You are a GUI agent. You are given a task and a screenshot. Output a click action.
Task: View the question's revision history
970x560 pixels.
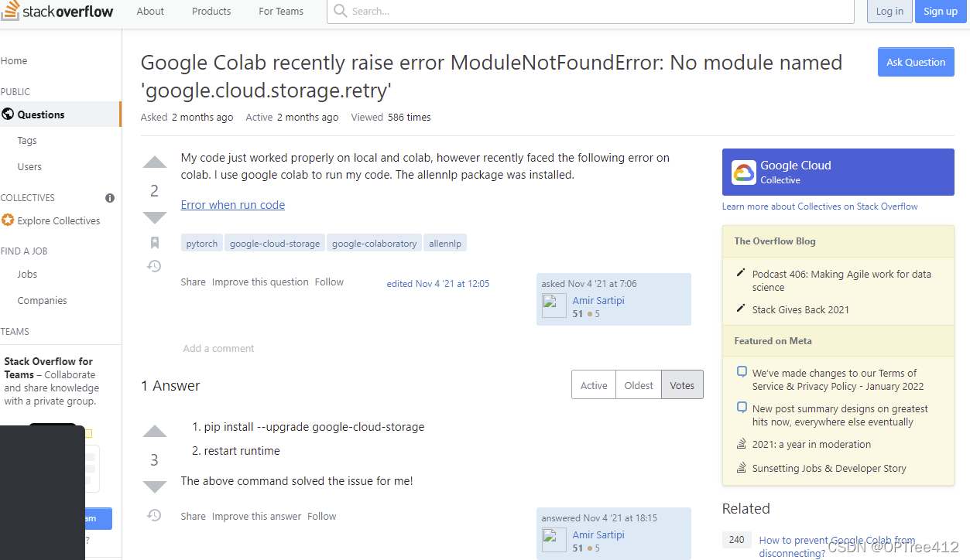154,265
